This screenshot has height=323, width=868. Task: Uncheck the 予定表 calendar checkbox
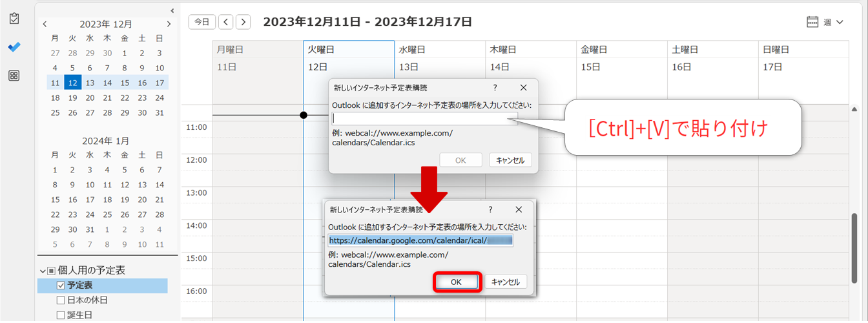coord(61,285)
